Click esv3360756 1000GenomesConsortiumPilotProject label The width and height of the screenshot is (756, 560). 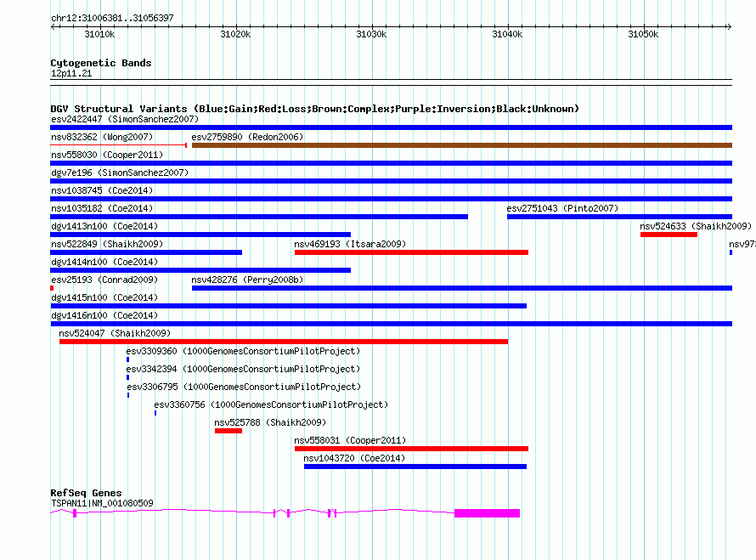point(271,404)
